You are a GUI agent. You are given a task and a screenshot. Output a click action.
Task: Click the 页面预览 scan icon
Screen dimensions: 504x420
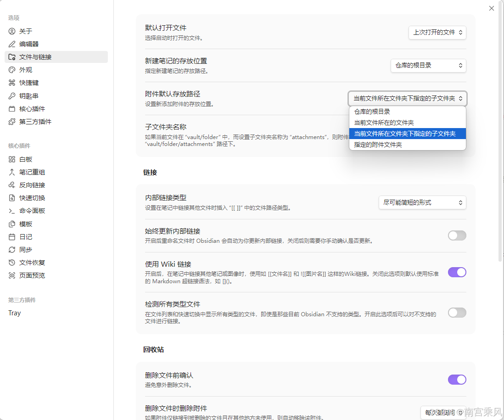coord(12,275)
